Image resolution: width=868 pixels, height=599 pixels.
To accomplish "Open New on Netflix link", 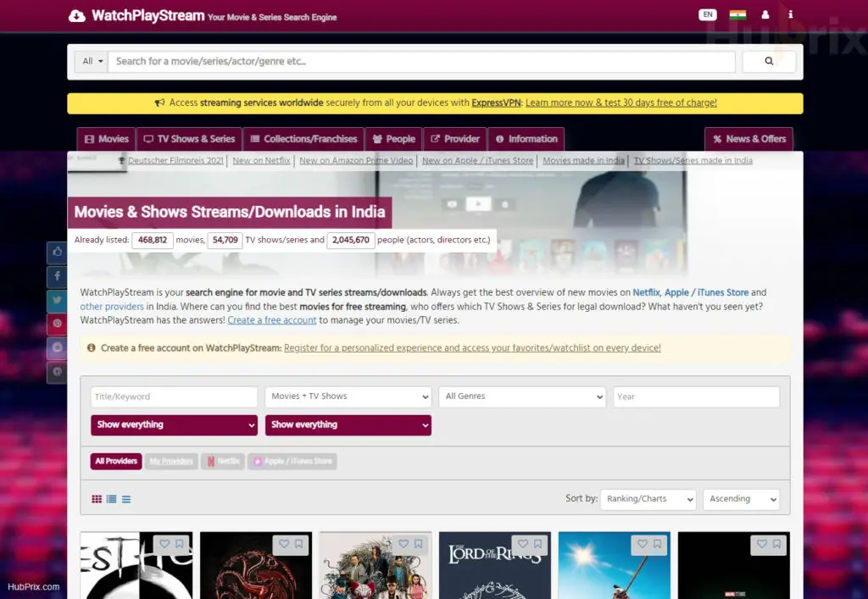I will pos(261,160).
